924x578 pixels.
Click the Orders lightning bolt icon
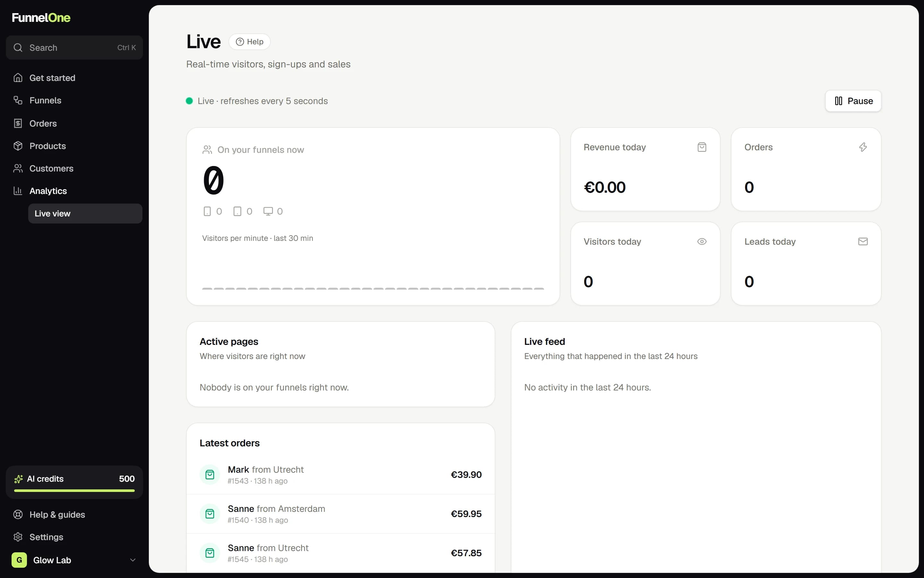pyautogui.click(x=863, y=147)
